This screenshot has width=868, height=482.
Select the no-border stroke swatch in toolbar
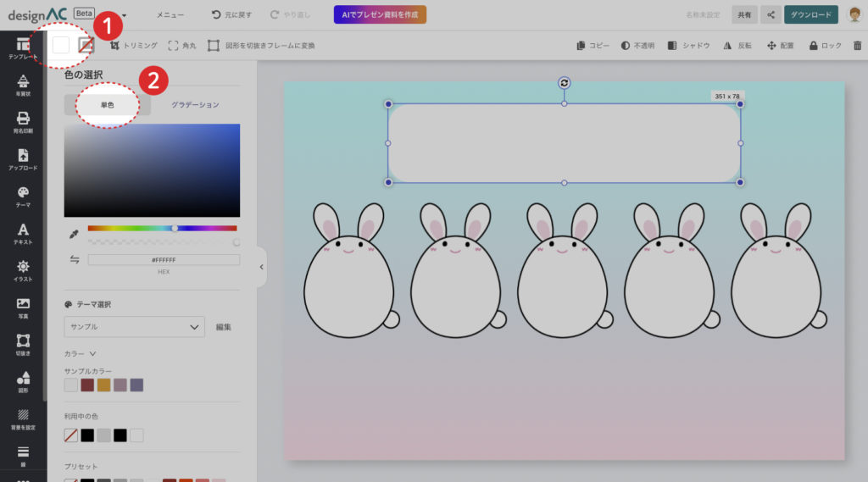pos(86,45)
